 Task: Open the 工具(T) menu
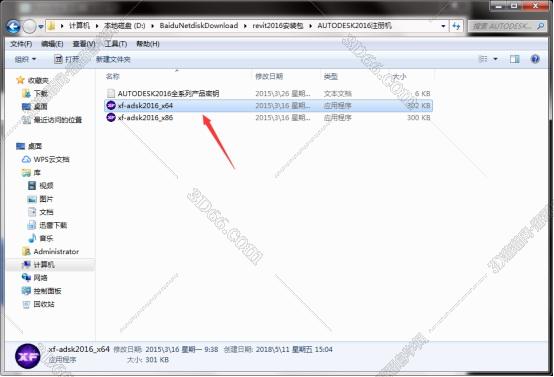(116, 44)
